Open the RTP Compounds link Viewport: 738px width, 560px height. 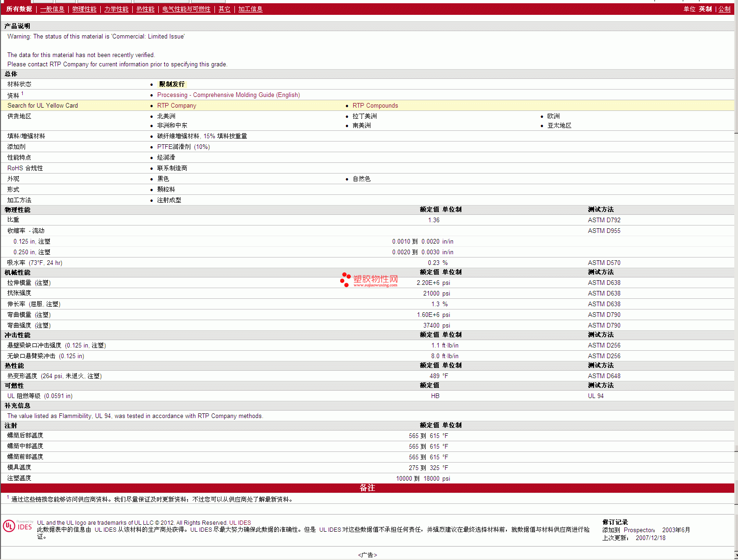pyautogui.click(x=375, y=106)
